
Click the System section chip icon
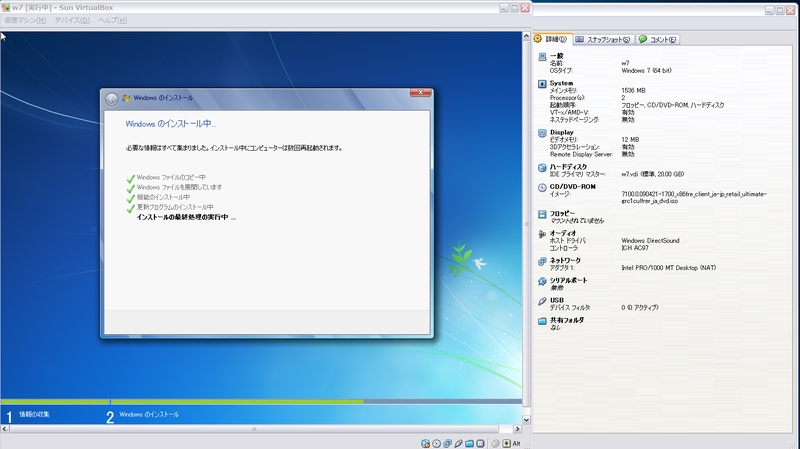(542, 84)
